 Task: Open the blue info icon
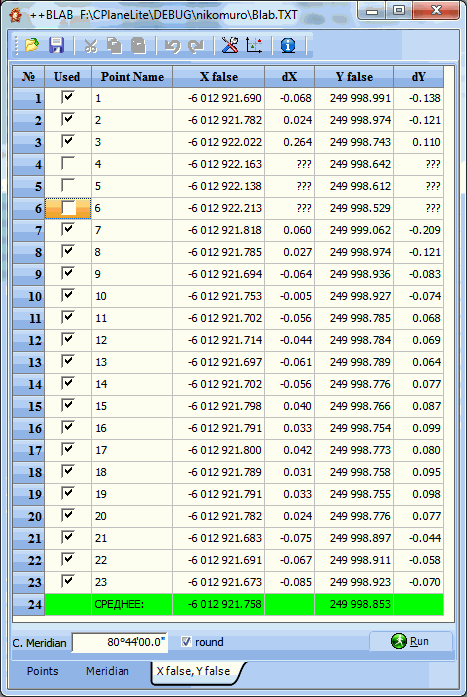pyautogui.click(x=288, y=45)
